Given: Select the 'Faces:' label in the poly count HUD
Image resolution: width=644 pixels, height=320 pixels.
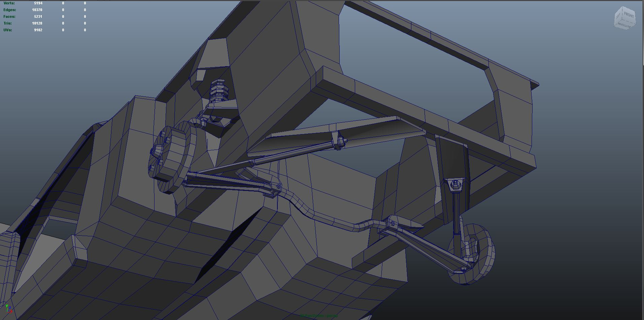Looking at the screenshot, I should [9, 16].
